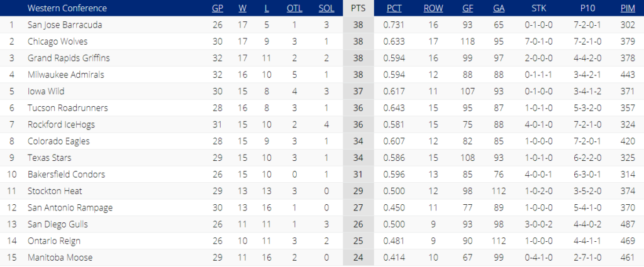Open Manitoba Moose team entry
644x267 pixels.
tap(60, 258)
